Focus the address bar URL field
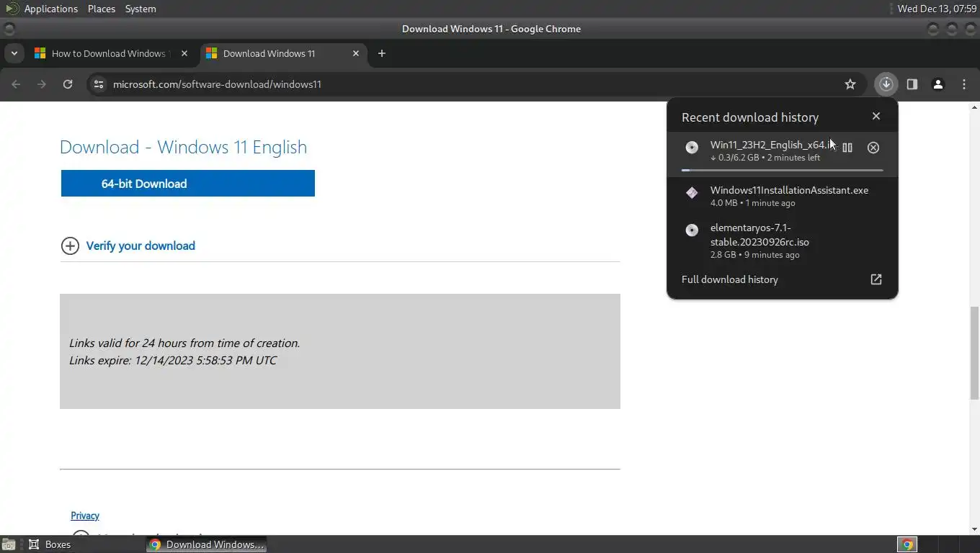Image resolution: width=980 pixels, height=553 pixels. (x=476, y=84)
